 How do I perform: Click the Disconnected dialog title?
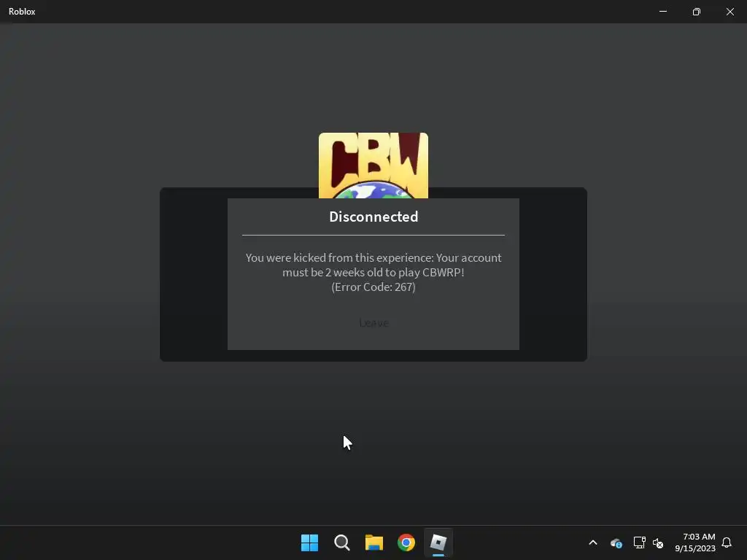[x=373, y=217]
